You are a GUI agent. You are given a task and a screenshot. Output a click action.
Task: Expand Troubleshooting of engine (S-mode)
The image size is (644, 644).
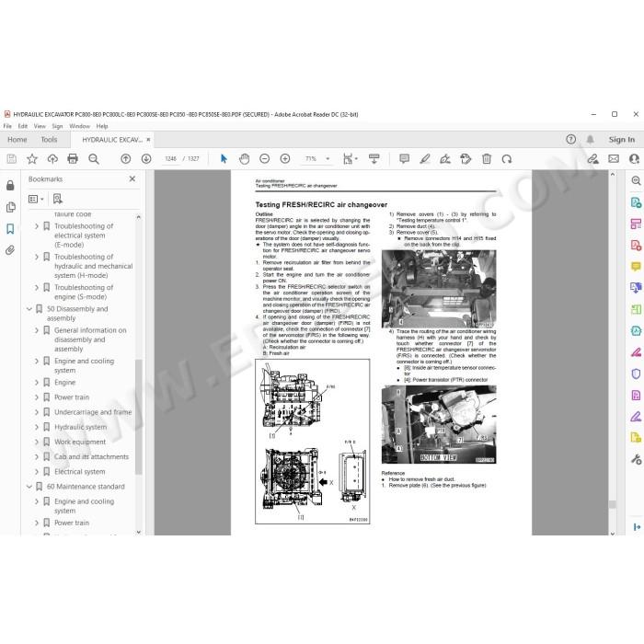37,287
